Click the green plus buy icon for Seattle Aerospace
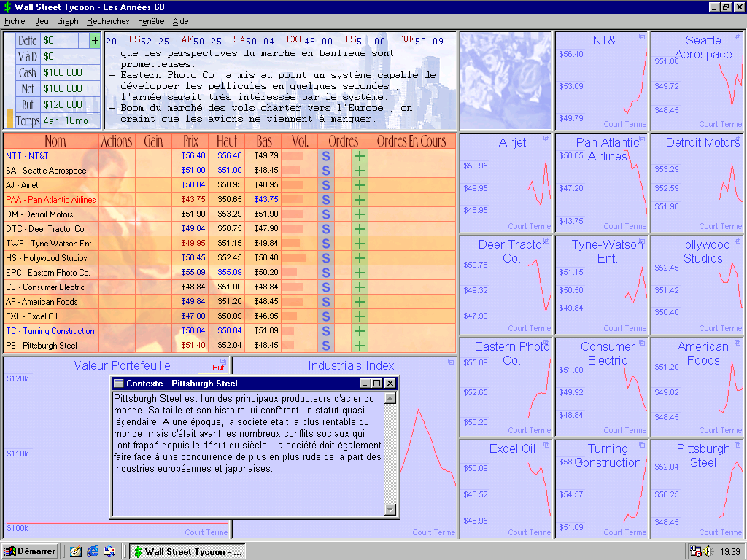Image resolution: width=747 pixels, height=560 pixels. click(360, 171)
